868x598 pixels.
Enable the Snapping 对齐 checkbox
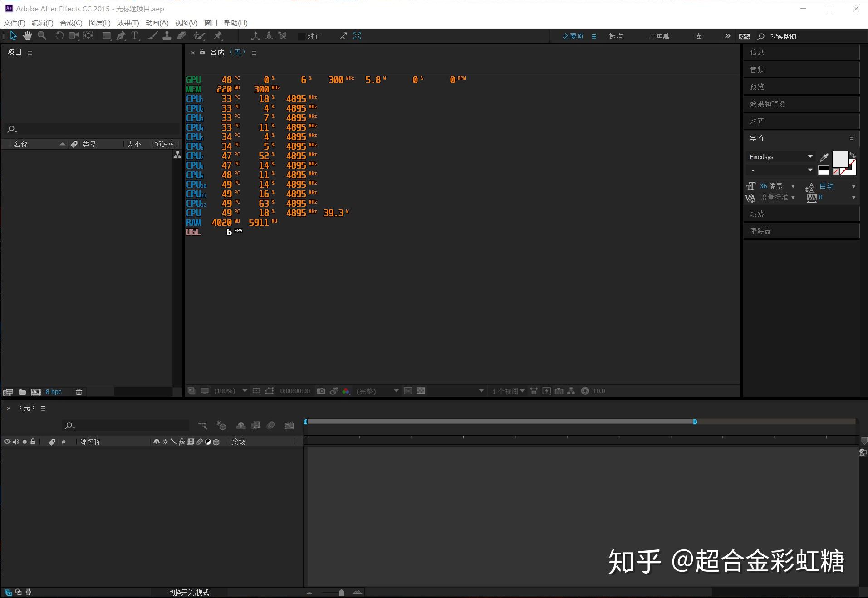pos(301,36)
